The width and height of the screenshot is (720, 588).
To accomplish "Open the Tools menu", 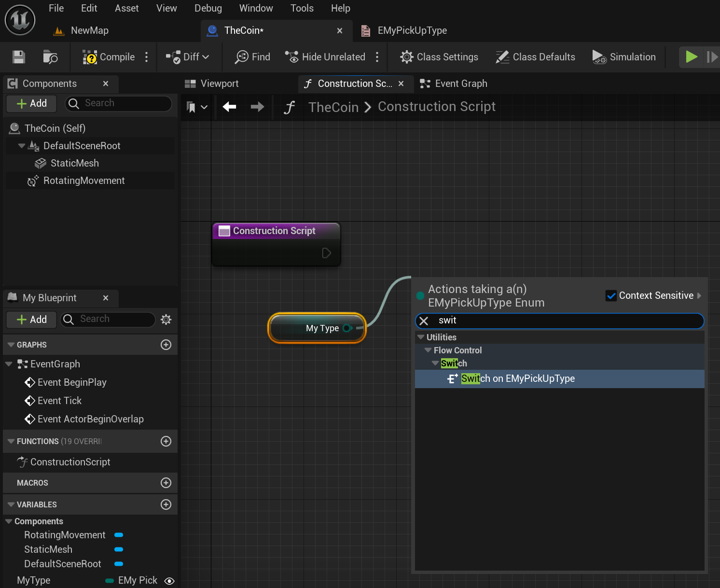I will [x=302, y=8].
